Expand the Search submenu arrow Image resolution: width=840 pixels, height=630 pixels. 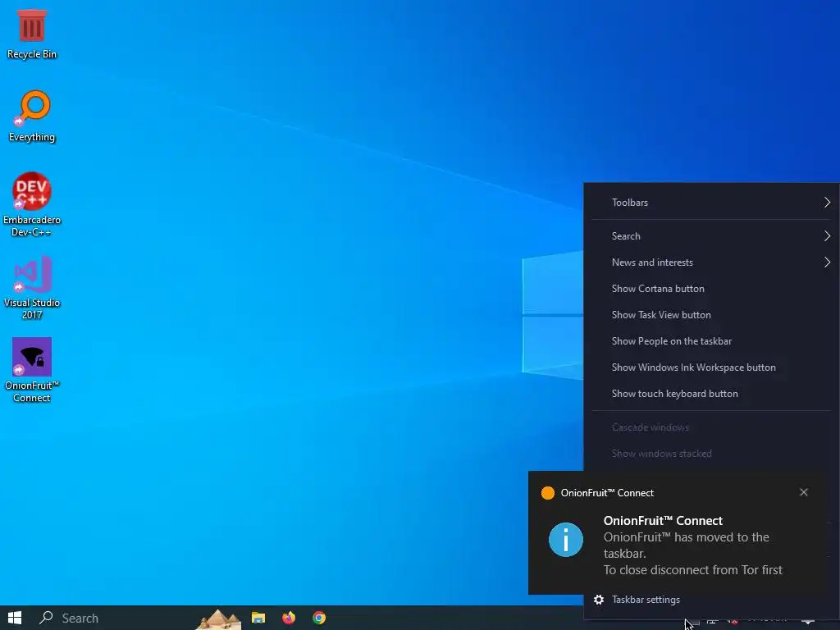[827, 236]
